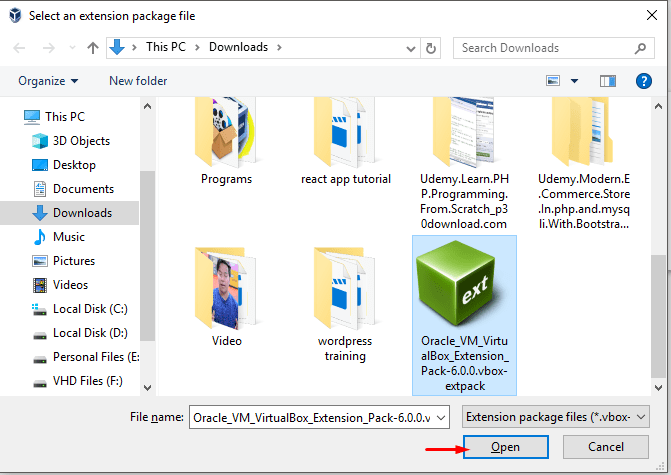Viewport: 671px width, 475px height.
Task: Click sidebar scroll up arrow
Action: [147, 106]
